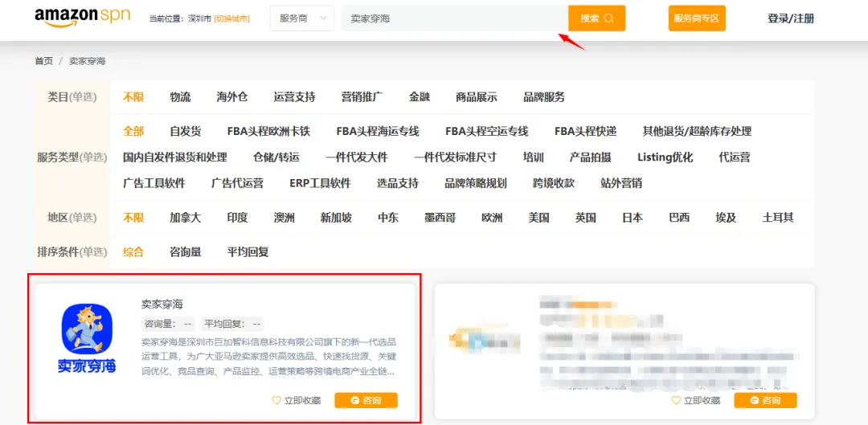Sort results by 咨询量
The height and width of the screenshot is (425, 868).
[186, 252]
